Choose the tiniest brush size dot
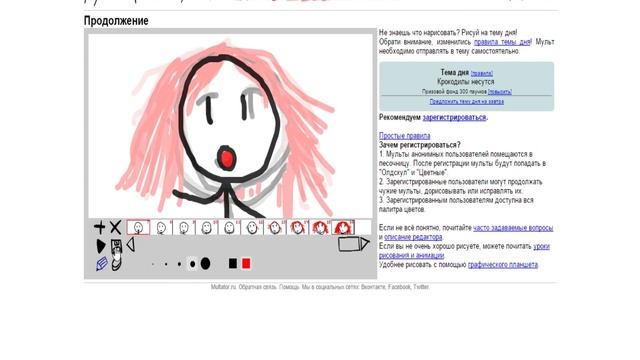The width and height of the screenshot is (640, 360). click(153, 264)
